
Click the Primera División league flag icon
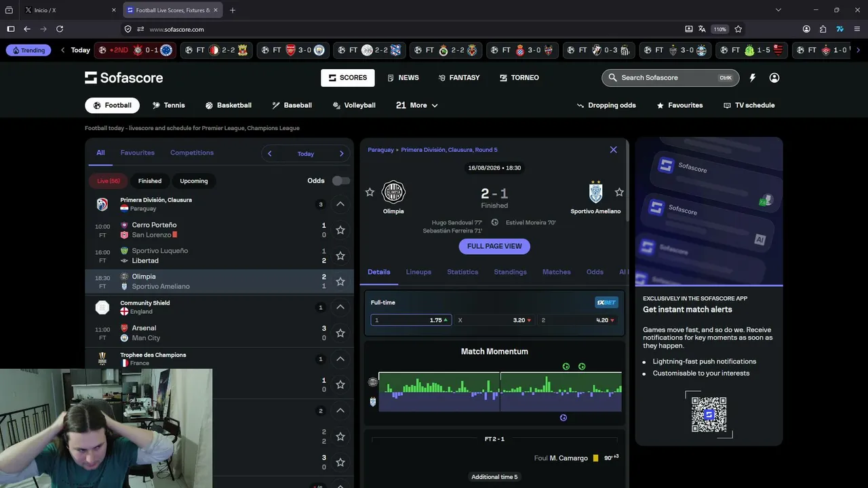point(102,204)
